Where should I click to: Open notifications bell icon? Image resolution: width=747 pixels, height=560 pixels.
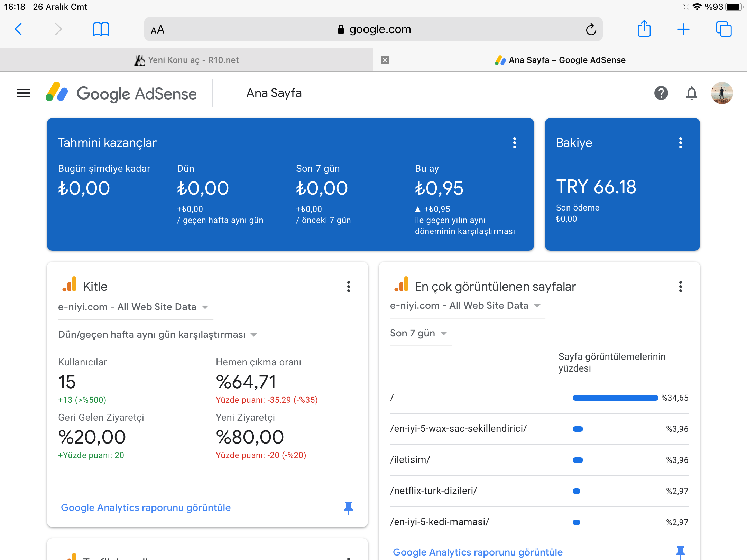691,93
